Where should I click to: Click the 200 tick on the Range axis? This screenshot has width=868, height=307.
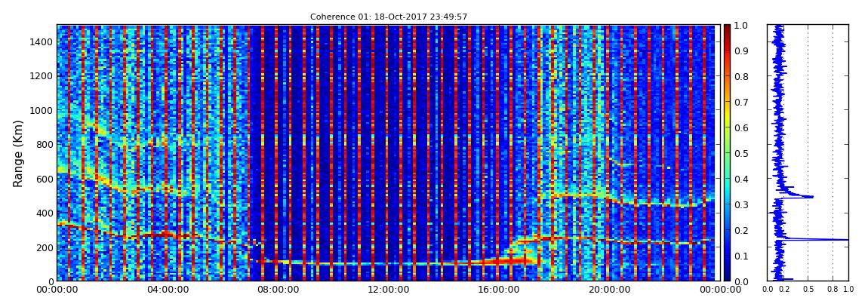tap(43, 247)
